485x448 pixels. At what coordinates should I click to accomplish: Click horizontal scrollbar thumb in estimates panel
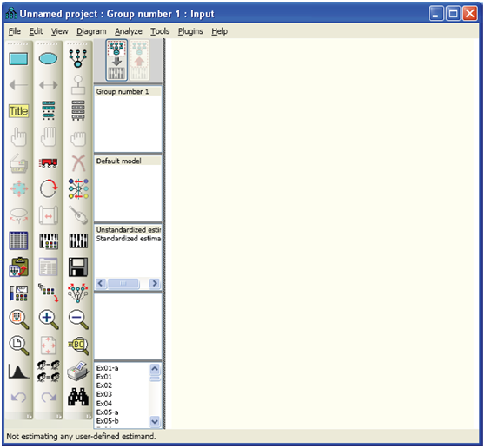pyautogui.click(x=123, y=283)
